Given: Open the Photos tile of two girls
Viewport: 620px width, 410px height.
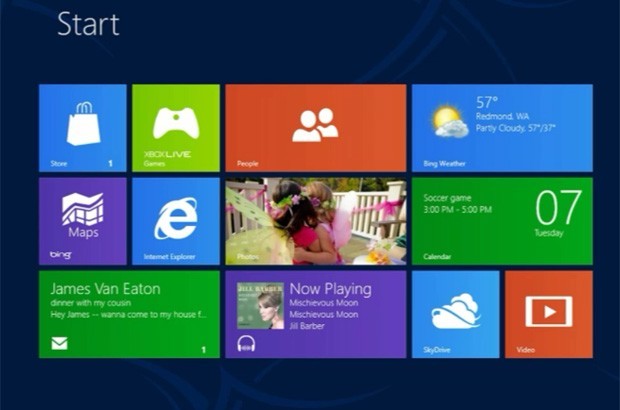Looking at the screenshot, I should click(x=316, y=221).
